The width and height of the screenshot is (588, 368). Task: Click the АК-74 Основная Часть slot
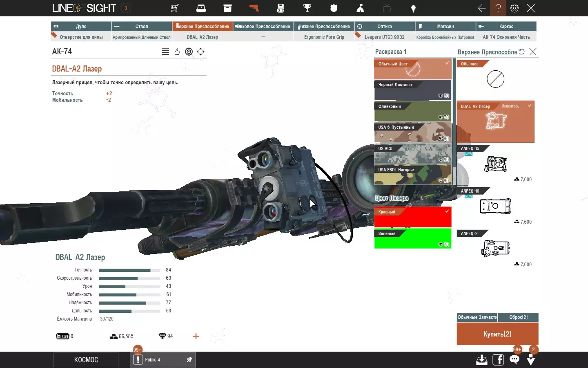tap(506, 37)
